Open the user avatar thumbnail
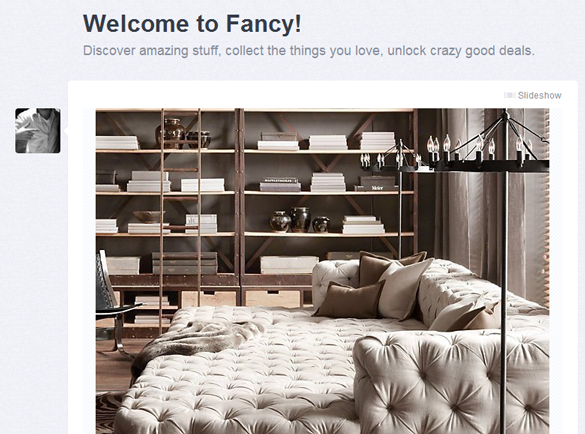Image resolution: width=585 pixels, height=434 pixels. [38, 131]
